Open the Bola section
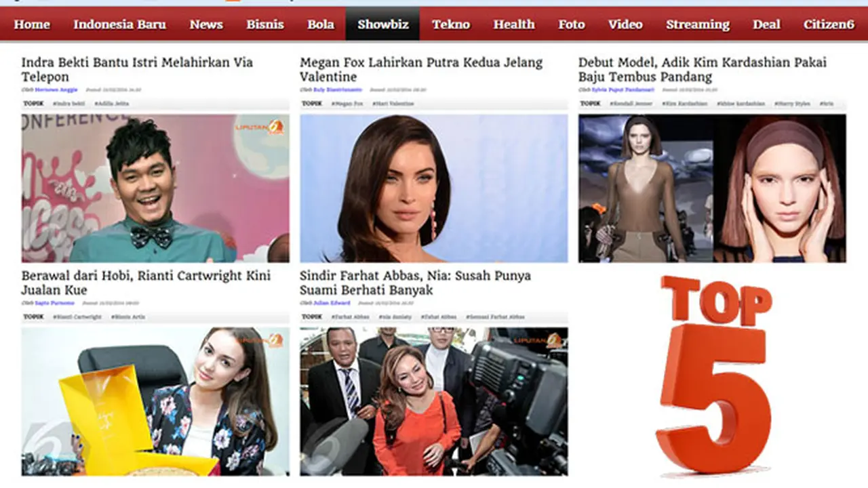The height and width of the screenshot is (488, 868). coord(321,24)
